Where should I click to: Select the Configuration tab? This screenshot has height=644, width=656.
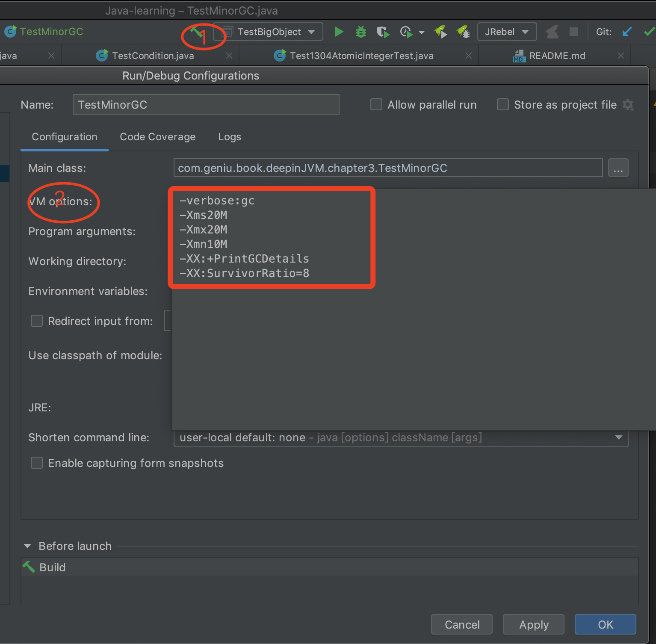(65, 137)
